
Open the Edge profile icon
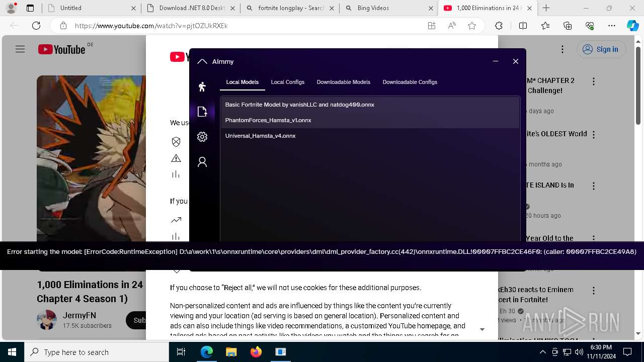click(x=11, y=8)
